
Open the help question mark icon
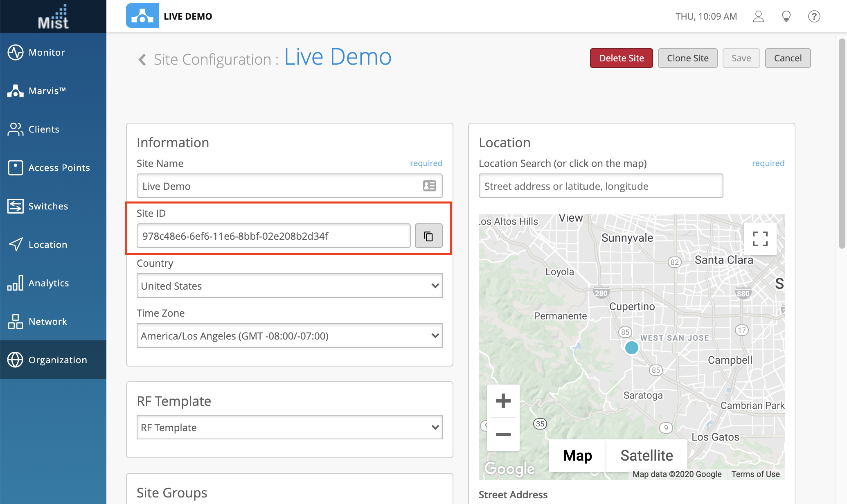coord(814,16)
